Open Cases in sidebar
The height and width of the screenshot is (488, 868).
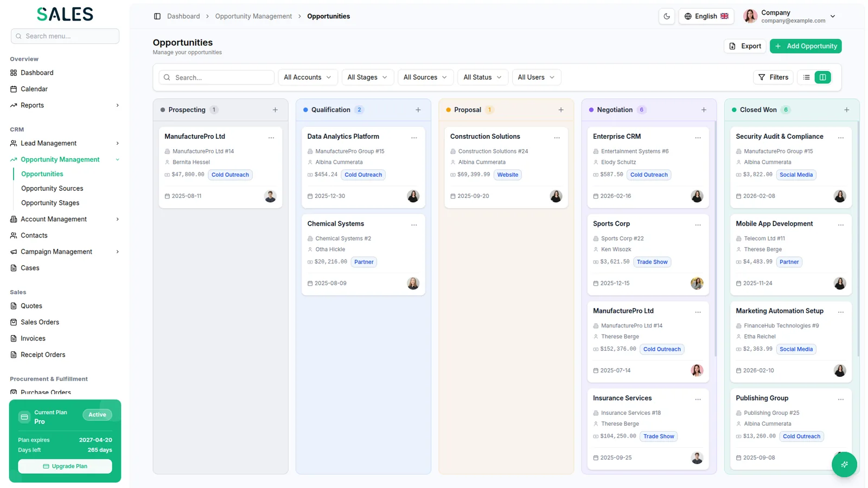point(65,268)
